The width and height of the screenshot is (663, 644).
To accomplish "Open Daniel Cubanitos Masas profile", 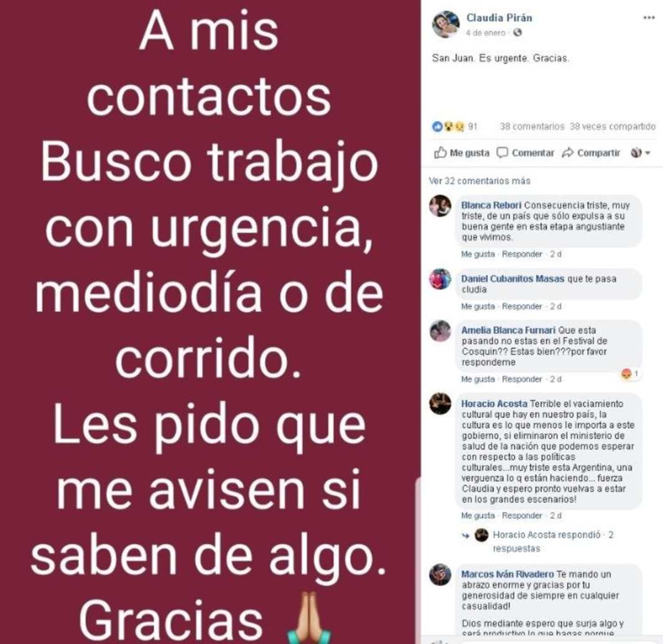I will 512,279.
